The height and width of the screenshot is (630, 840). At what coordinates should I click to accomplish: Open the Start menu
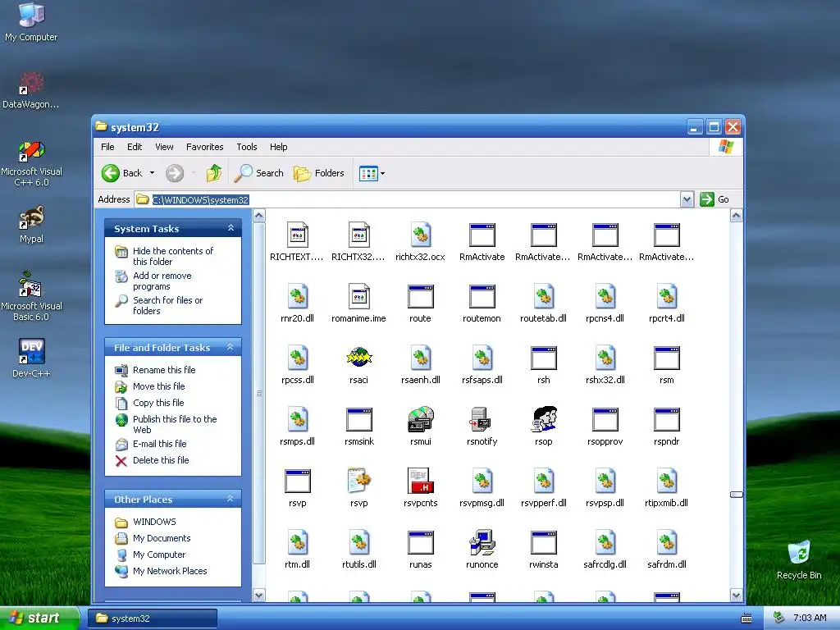(39, 619)
